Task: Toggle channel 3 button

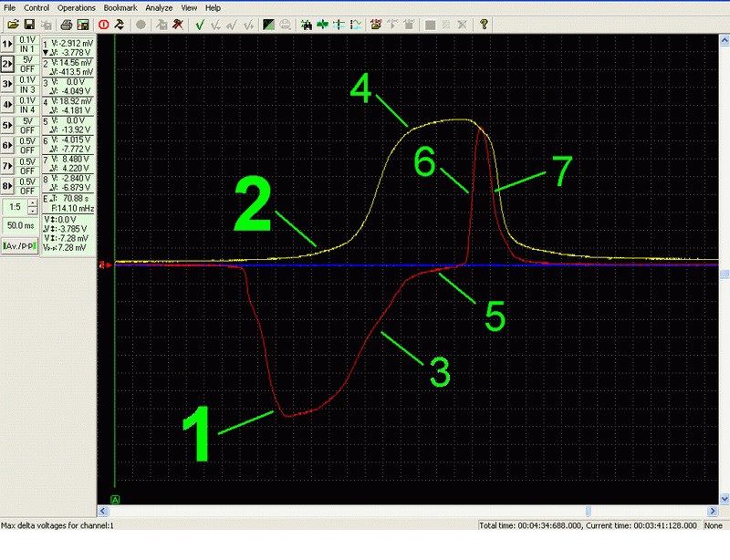Action: click(x=7, y=84)
